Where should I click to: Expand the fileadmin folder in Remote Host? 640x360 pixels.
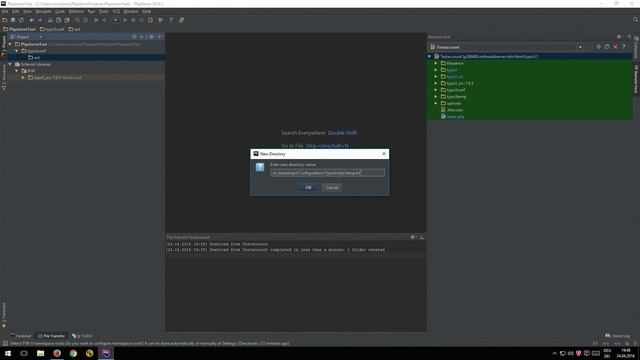(x=436, y=63)
